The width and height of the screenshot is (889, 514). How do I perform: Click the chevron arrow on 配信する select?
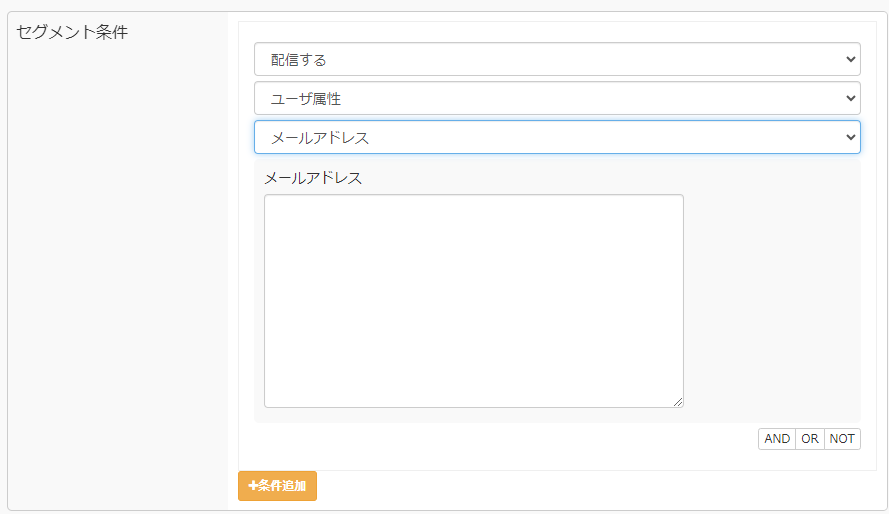[x=851, y=59]
